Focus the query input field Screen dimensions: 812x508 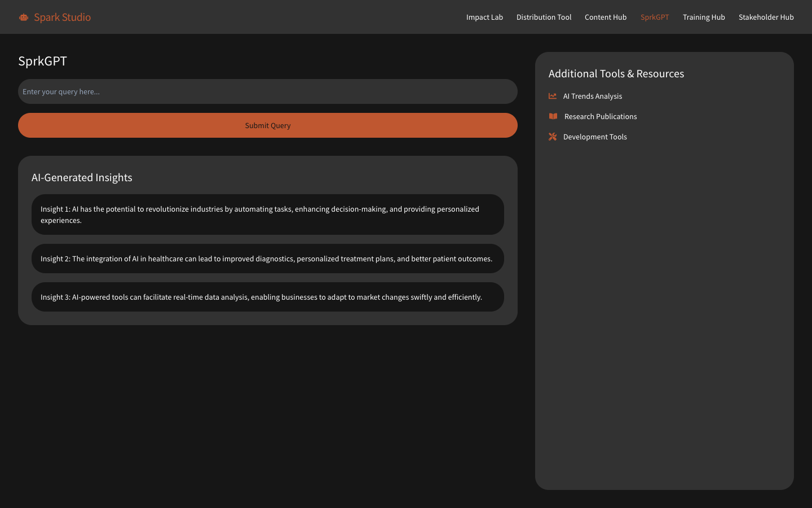tap(267, 91)
